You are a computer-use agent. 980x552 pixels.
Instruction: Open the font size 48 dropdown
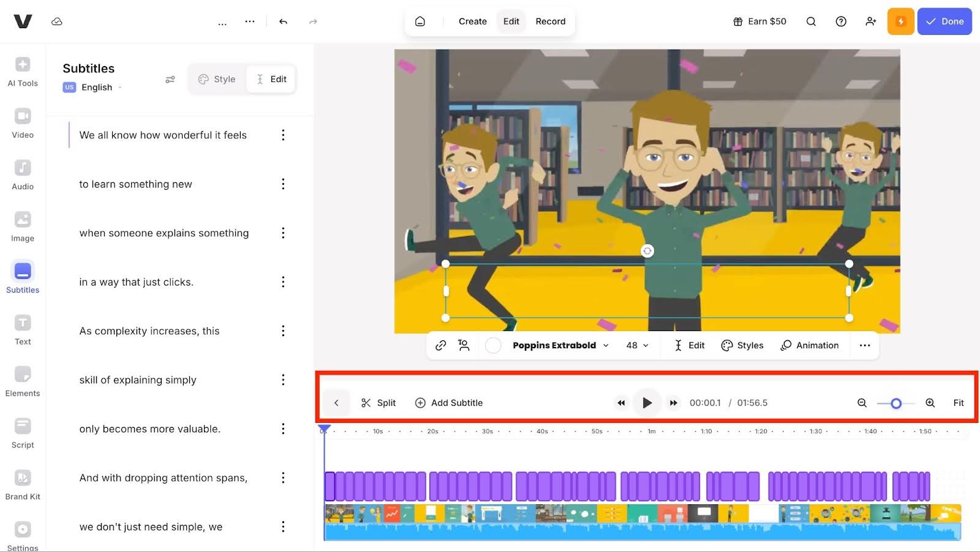point(637,345)
